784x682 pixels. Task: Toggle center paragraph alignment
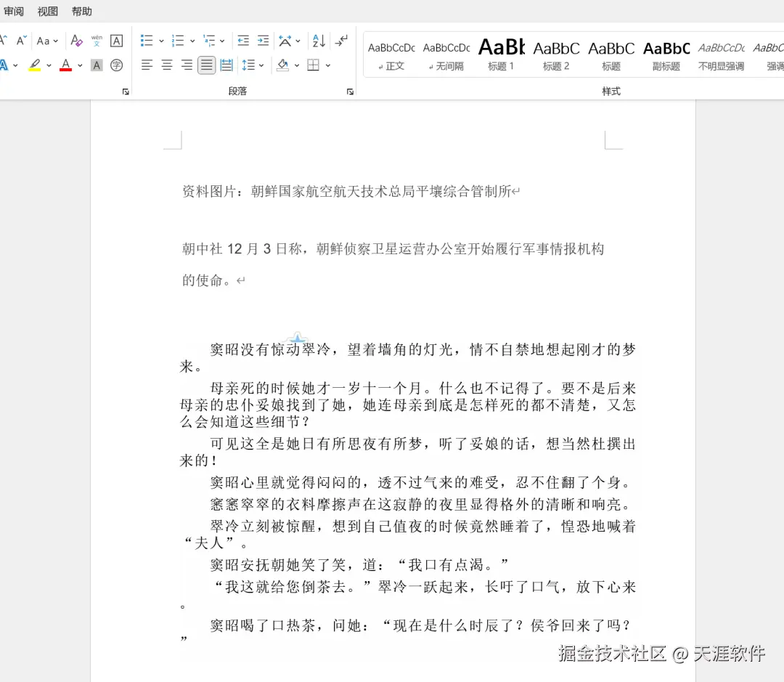[166, 65]
